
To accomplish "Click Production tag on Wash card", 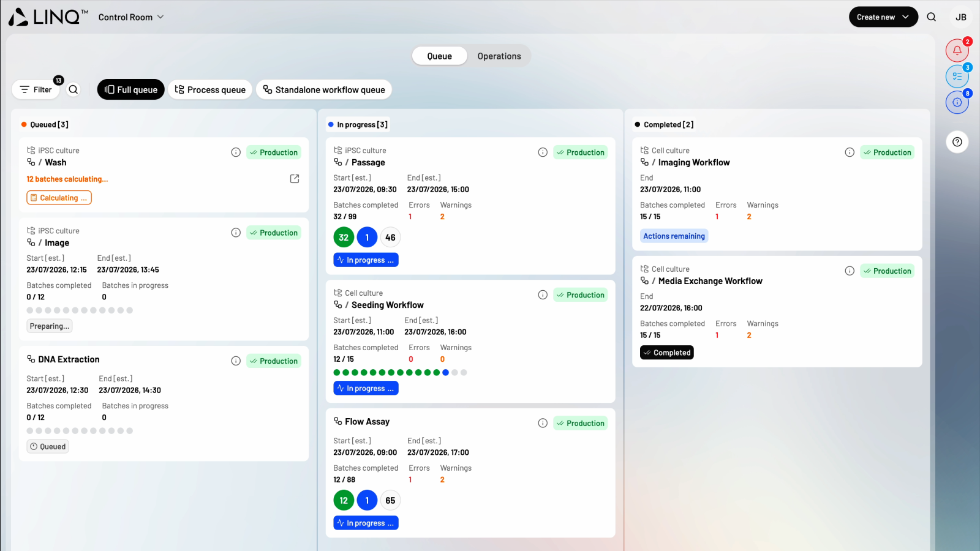I will click(274, 152).
